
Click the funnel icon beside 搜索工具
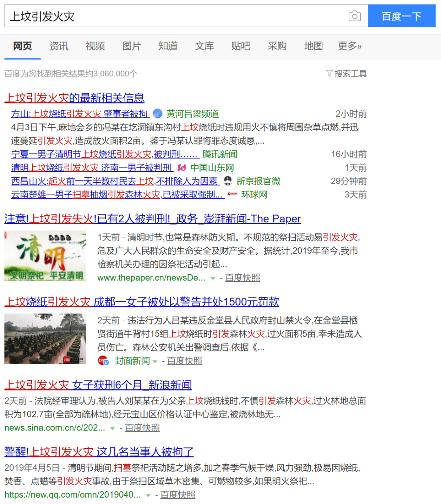point(329,74)
